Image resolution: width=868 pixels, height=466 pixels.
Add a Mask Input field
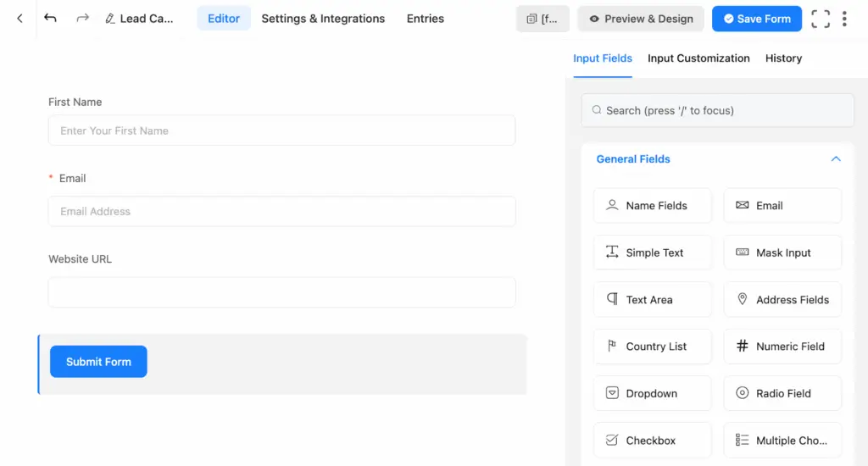click(x=782, y=252)
